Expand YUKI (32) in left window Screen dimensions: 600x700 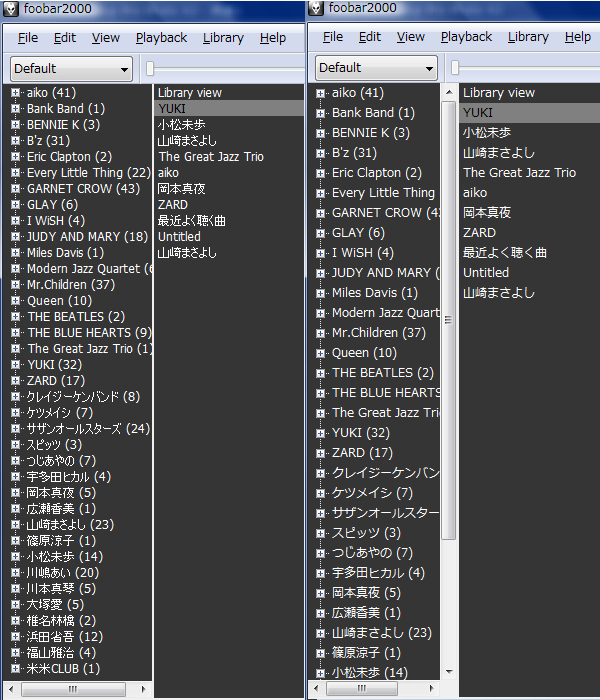tap(16, 365)
